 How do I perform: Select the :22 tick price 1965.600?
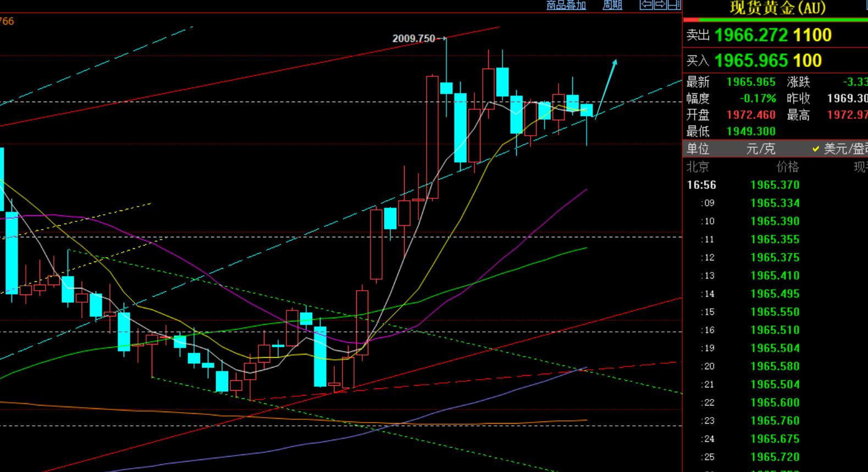pyautogui.click(x=775, y=403)
